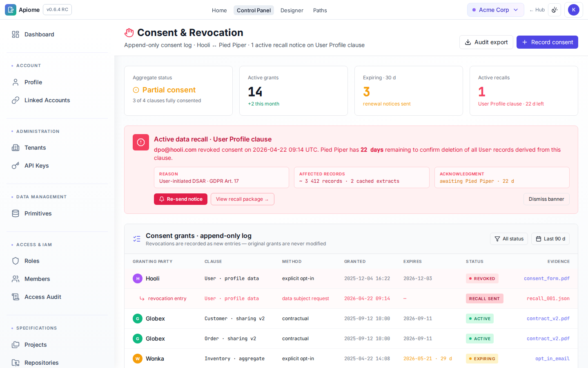The height and width of the screenshot is (368, 588).
Task: Click the Tenants building icon
Action: click(x=16, y=148)
